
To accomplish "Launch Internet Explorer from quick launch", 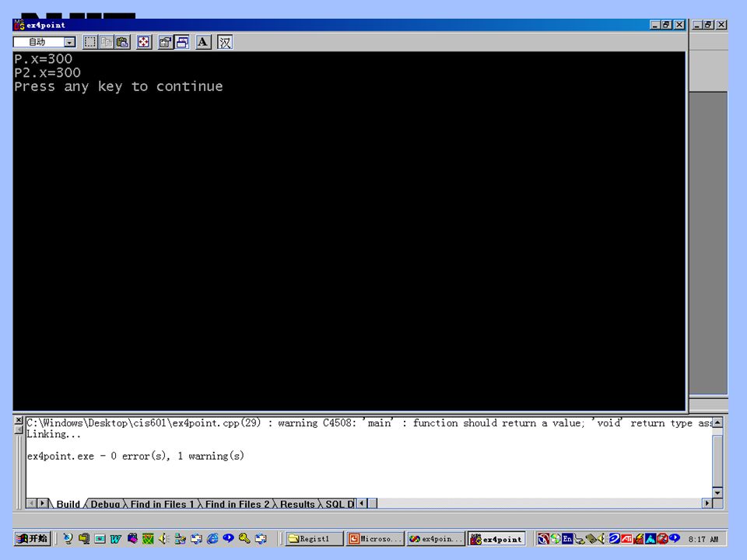I will (x=212, y=538).
